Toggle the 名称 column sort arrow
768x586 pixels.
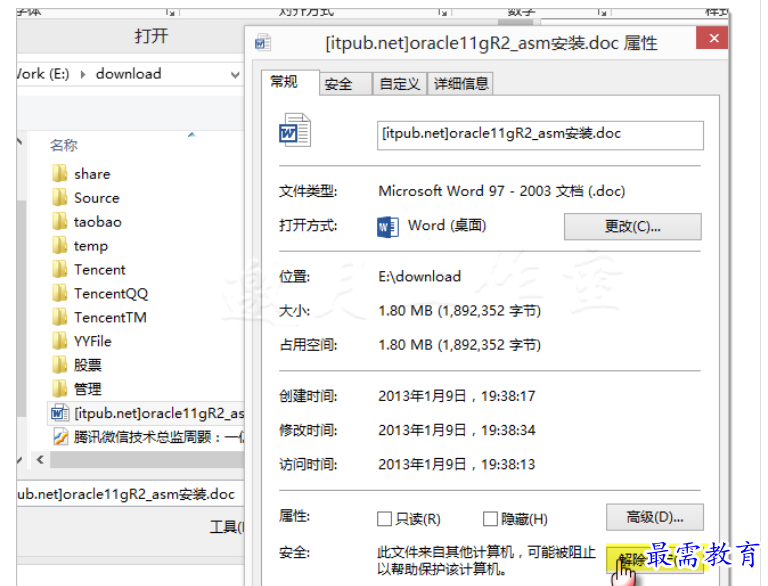tap(192, 134)
